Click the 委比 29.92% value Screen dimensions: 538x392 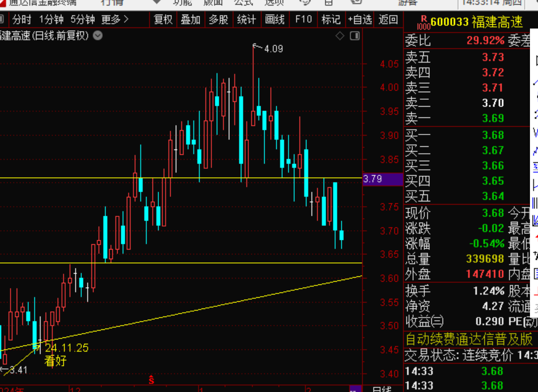click(x=485, y=40)
